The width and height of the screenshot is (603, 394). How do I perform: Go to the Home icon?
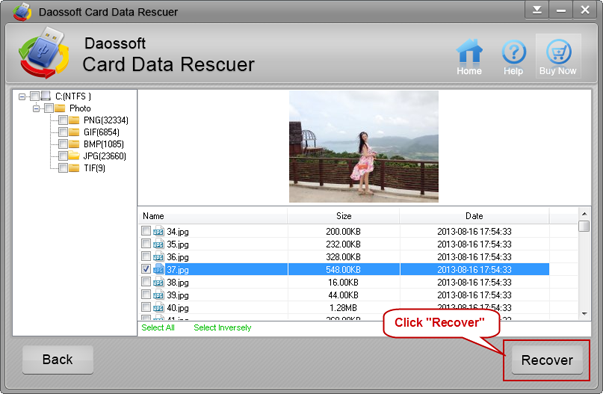(x=469, y=52)
